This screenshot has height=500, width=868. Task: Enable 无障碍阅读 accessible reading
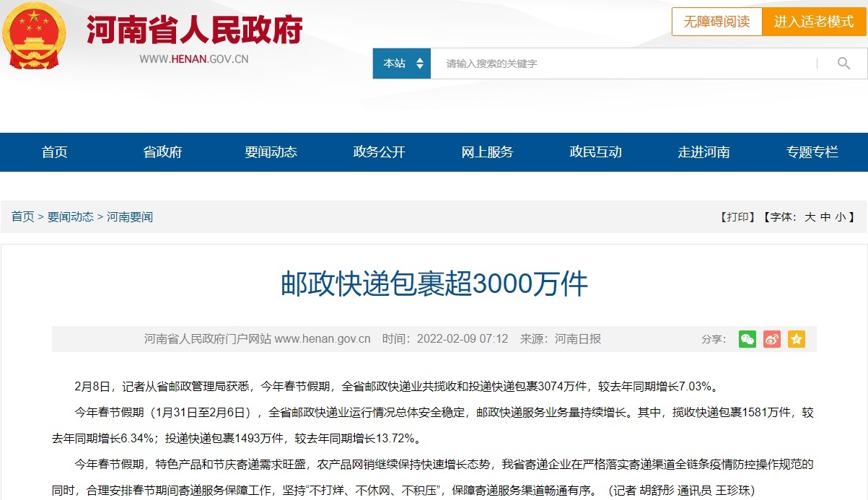(x=716, y=22)
